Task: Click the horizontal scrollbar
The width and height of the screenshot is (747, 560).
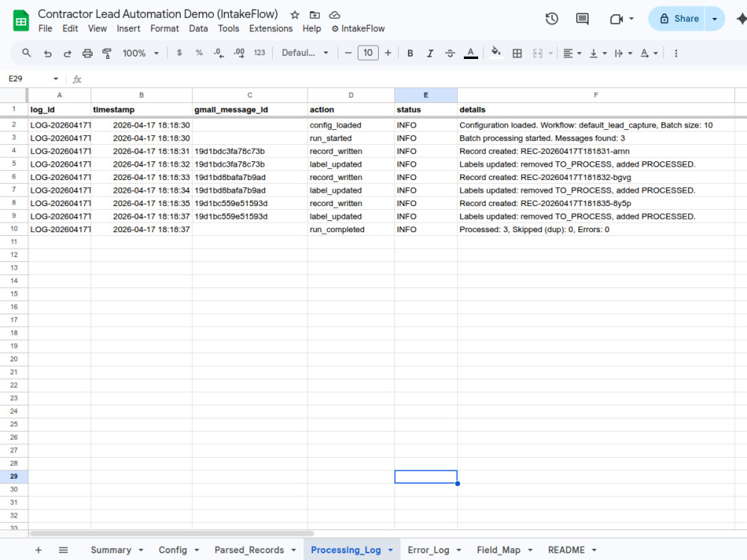Action: (x=172, y=533)
